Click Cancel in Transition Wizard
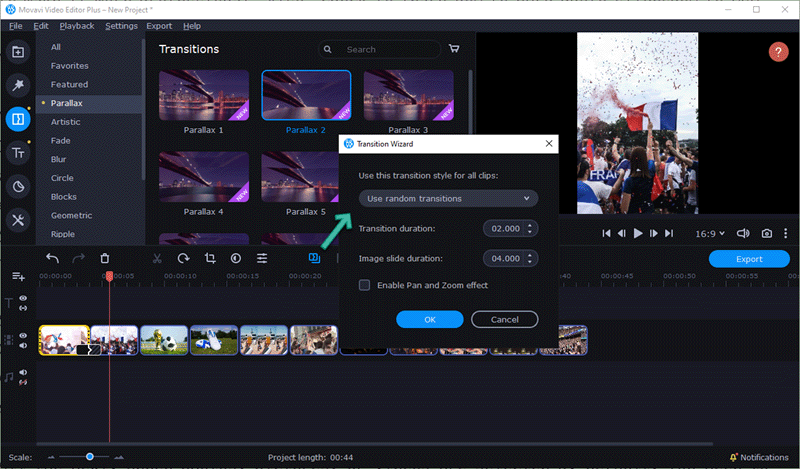Screen dimensions: 800x469 505,319
